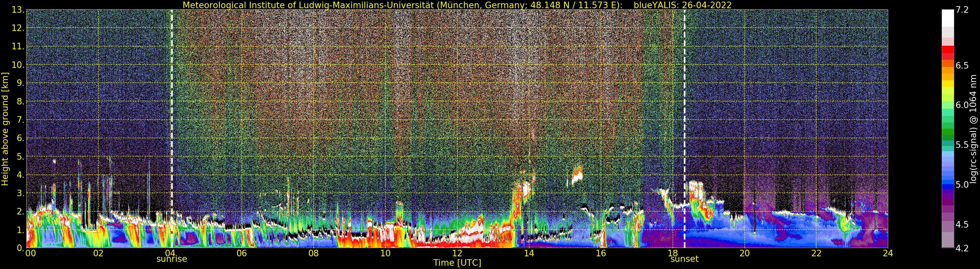The width and height of the screenshot is (980, 269).
Task: Click the colorbar tick label 6.5
Action: 962,65
